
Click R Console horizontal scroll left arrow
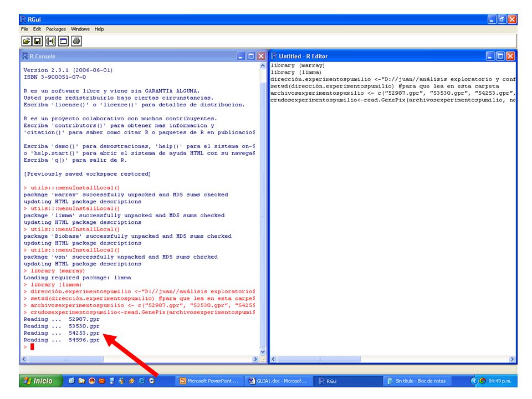24,359
